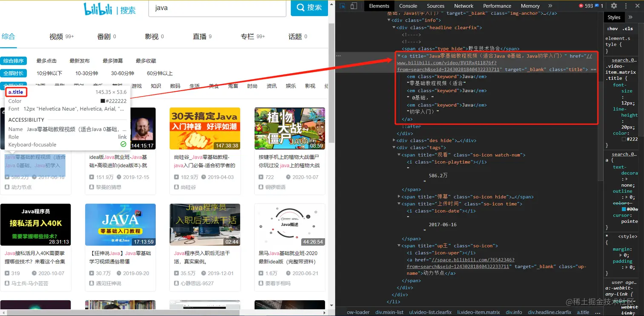Select the 番剧 tab
Screen dimensions: 644x316
[106, 37]
